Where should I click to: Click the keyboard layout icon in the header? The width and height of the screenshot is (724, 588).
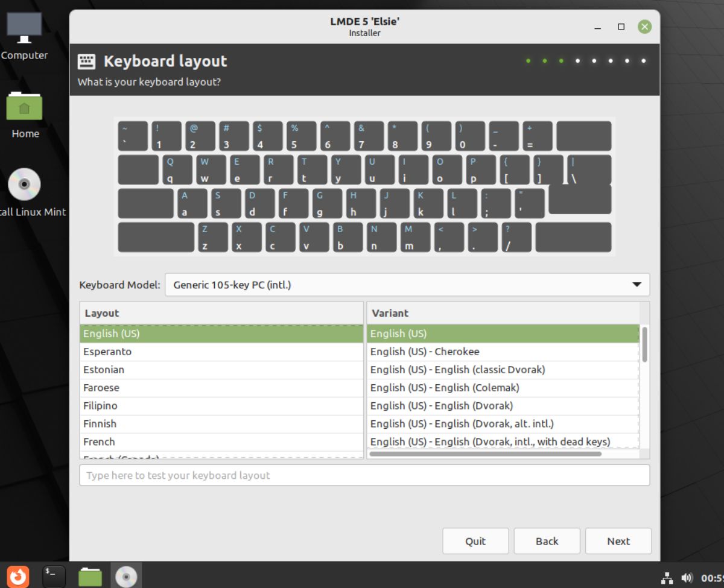point(87,60)
